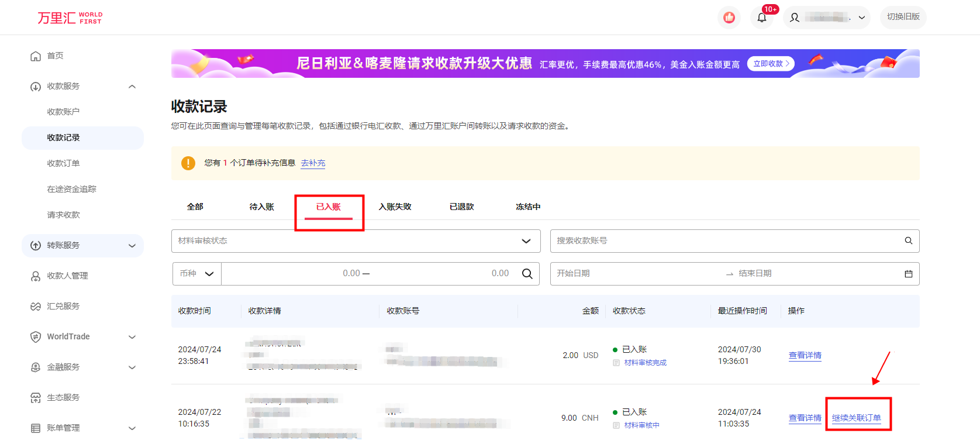This screenshot has height=440, width=980.
Task: Click the 汇兑服务 exchange icon
Action: pyautogui.click(x=36, y=307)
